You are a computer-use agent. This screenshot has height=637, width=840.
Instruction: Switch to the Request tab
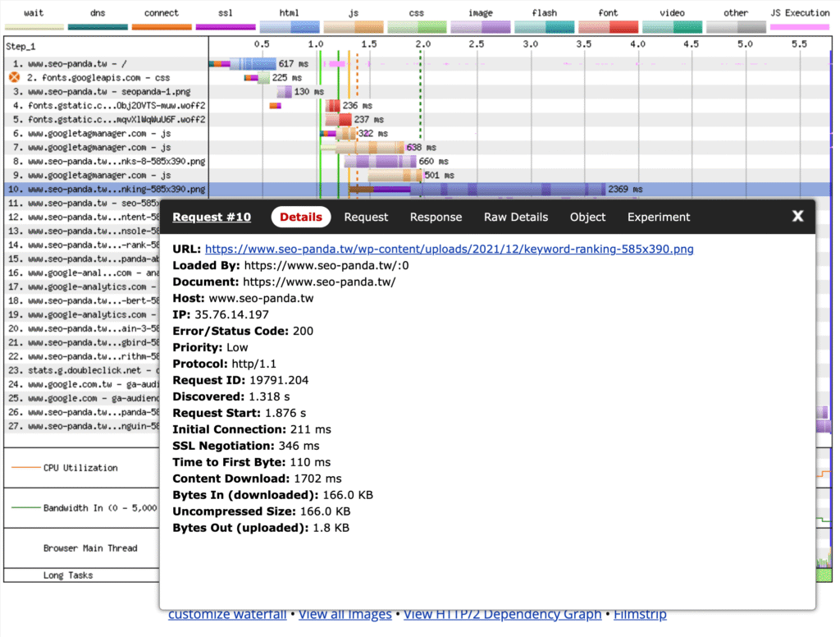[366, 218]
